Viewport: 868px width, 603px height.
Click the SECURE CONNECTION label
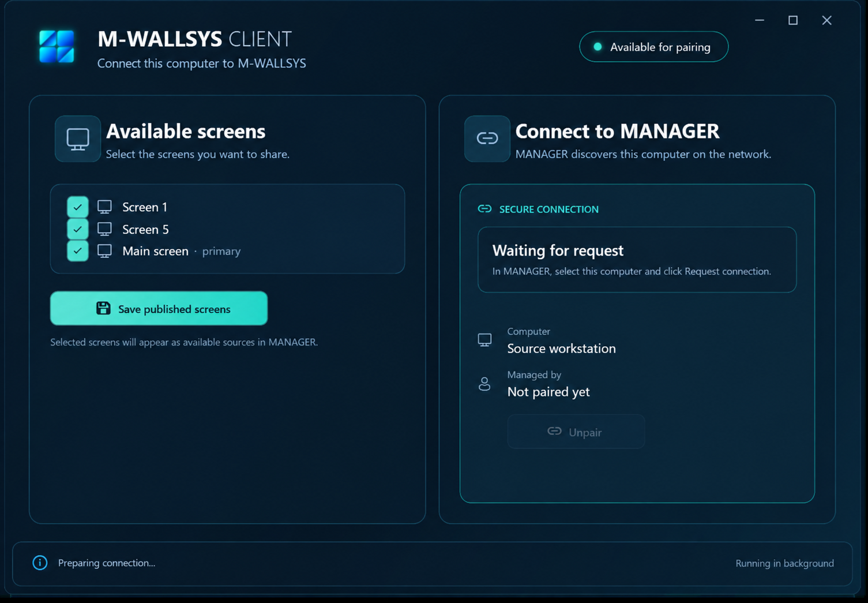point(549,209)
